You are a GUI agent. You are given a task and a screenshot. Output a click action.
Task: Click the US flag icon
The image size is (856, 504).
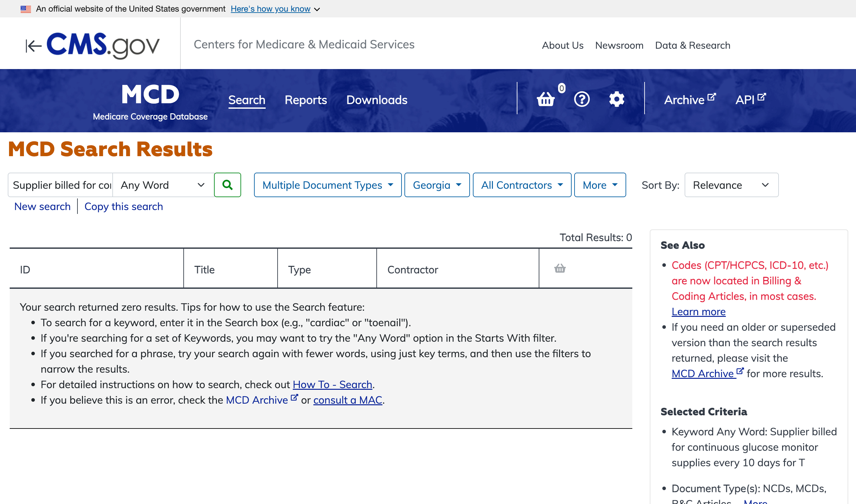click(26, 9)
